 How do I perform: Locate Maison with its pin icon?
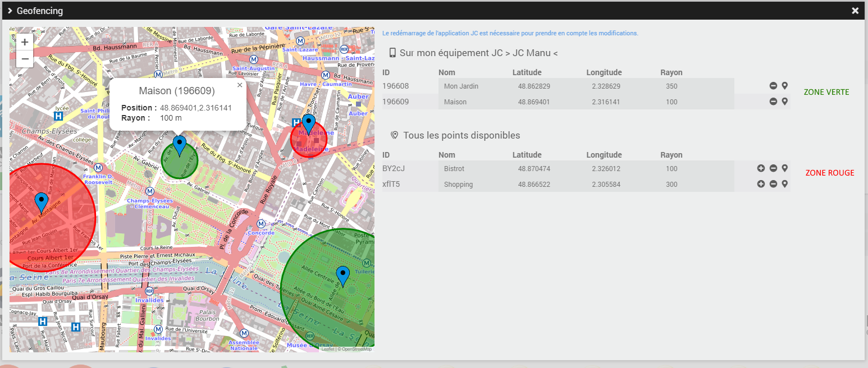point(785,102)
